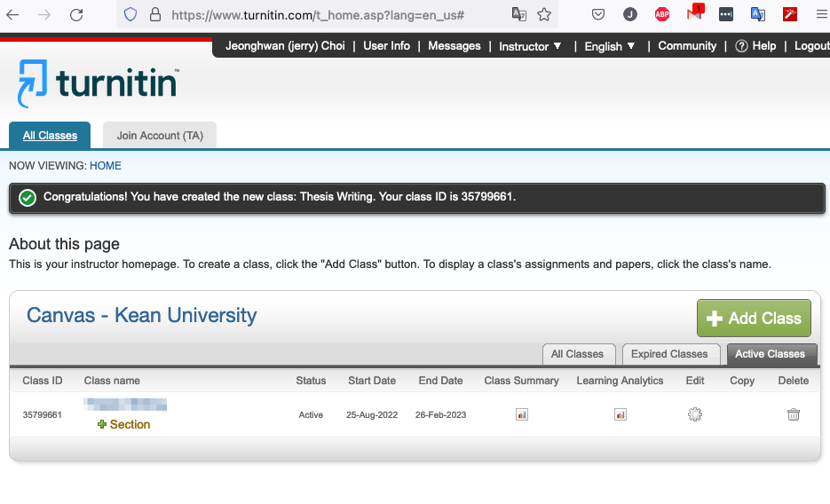
Task: Open the Instructor role dropdown
Action: (x=530, y=46)
